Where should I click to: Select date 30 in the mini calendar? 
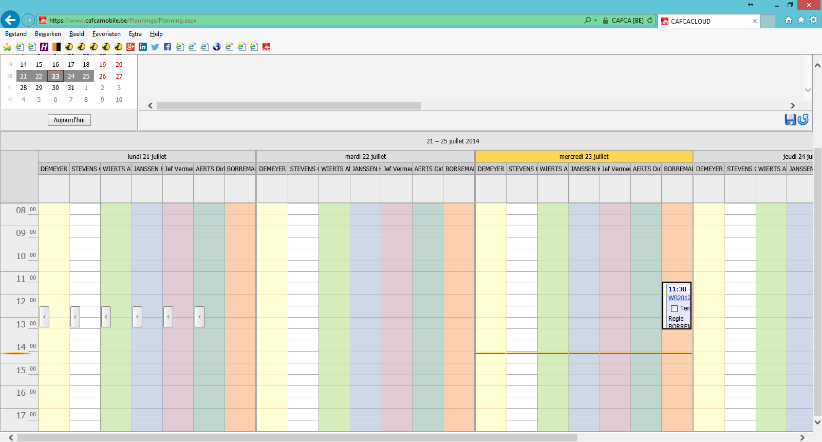55,88
